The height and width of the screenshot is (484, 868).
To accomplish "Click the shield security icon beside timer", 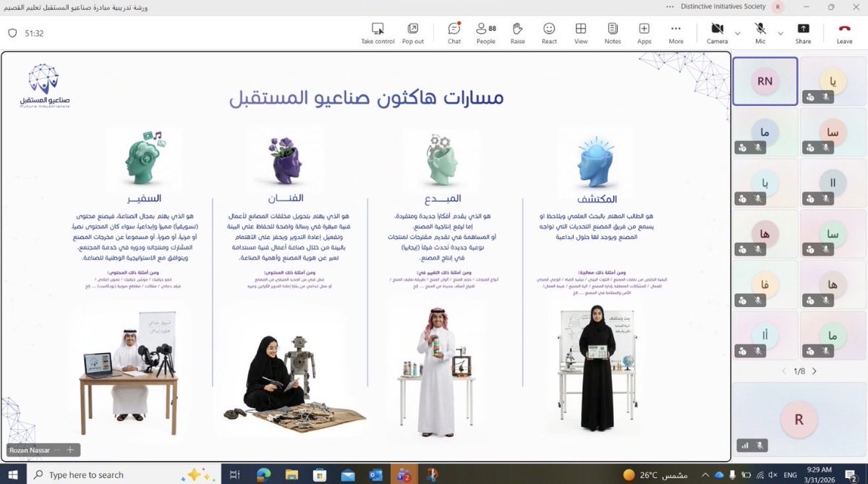I will click(12, 33).
